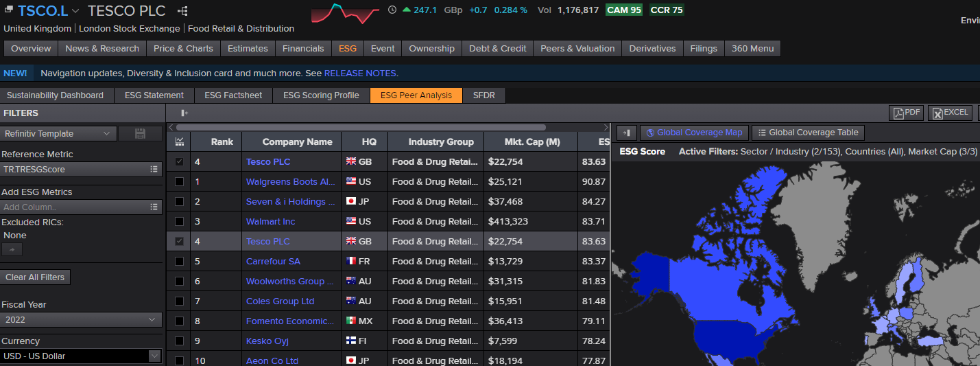Open the Add Column list picker icon
This screenshot has width=980, height=366.
click(154, 207)
